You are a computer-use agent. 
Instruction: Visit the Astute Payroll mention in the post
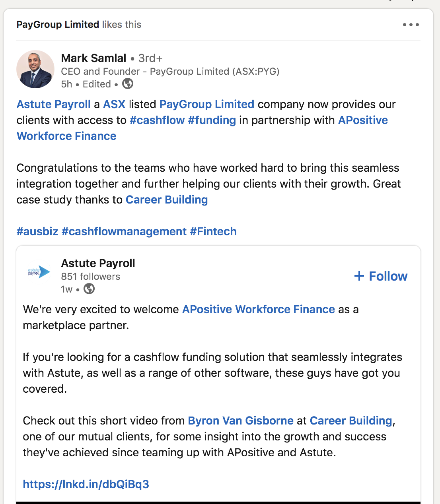pyautogui.click(x=54, y=104)
